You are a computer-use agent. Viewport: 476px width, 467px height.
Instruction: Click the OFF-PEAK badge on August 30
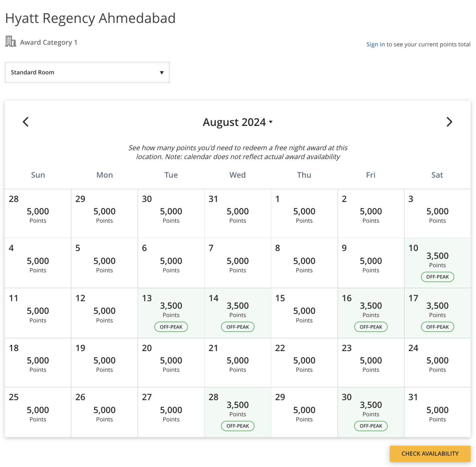(371, 426)
